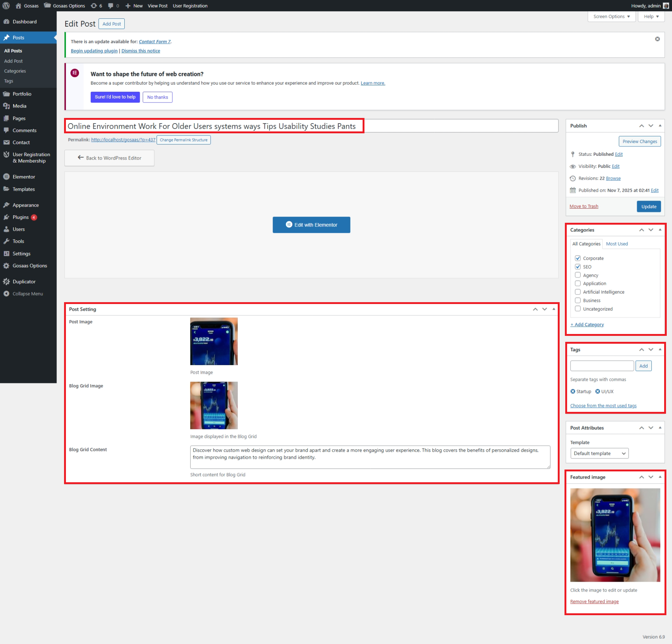This screenshot has height=644, width=672.
Task: Open Elementor in the sidebar menu
Action: click(x=24, y=177)
